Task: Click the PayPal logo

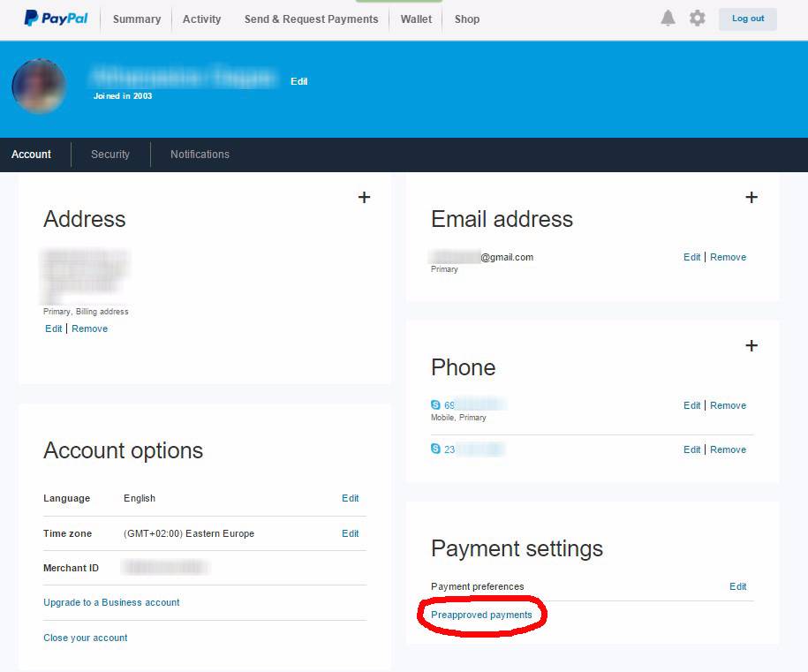Action: (x=56, y=18)
